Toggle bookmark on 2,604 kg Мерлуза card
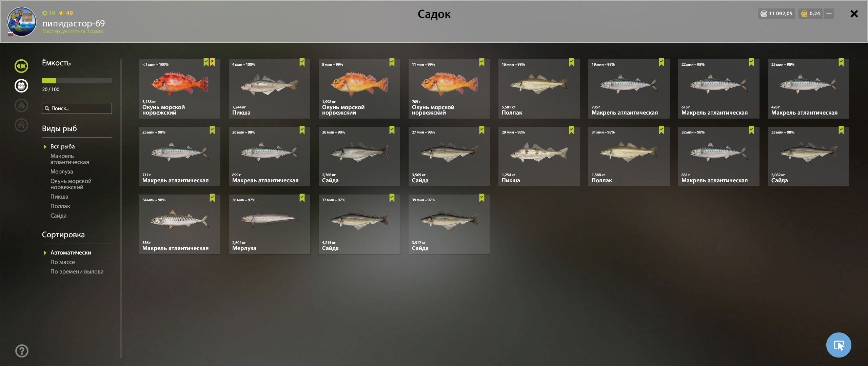Image resolution: width=868 pixels, height=366 pixels. [x=302, y=198]
